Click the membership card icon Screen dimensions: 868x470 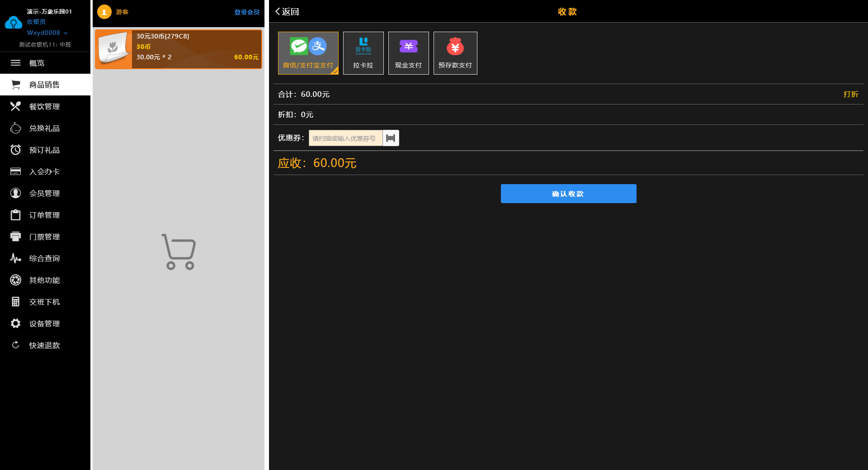[x=15, y=171]
